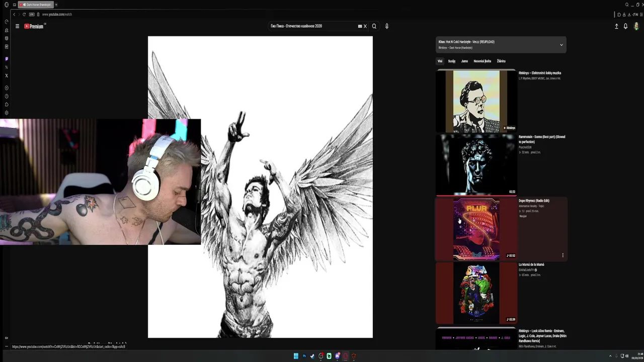Focus the www.youtube.com/watch address bar
The height and width of the screenshot is (362, 644).
57,14
